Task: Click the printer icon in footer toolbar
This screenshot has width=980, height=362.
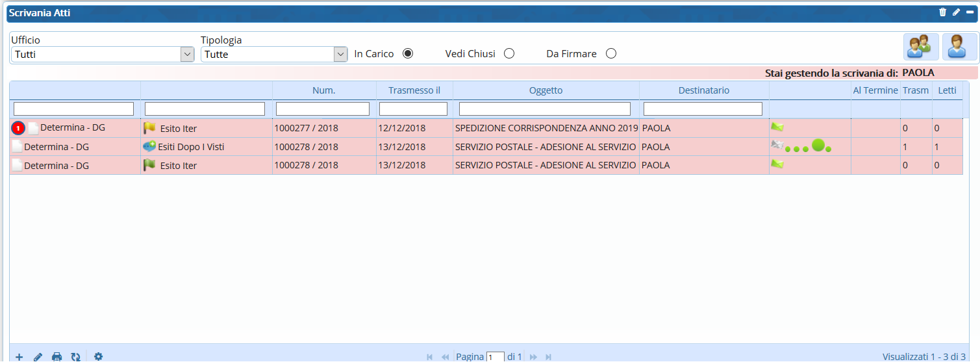Action: click(57, 357)
